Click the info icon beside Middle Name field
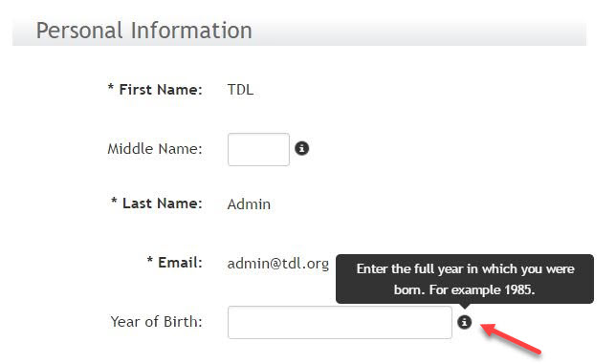 (301, 148)
